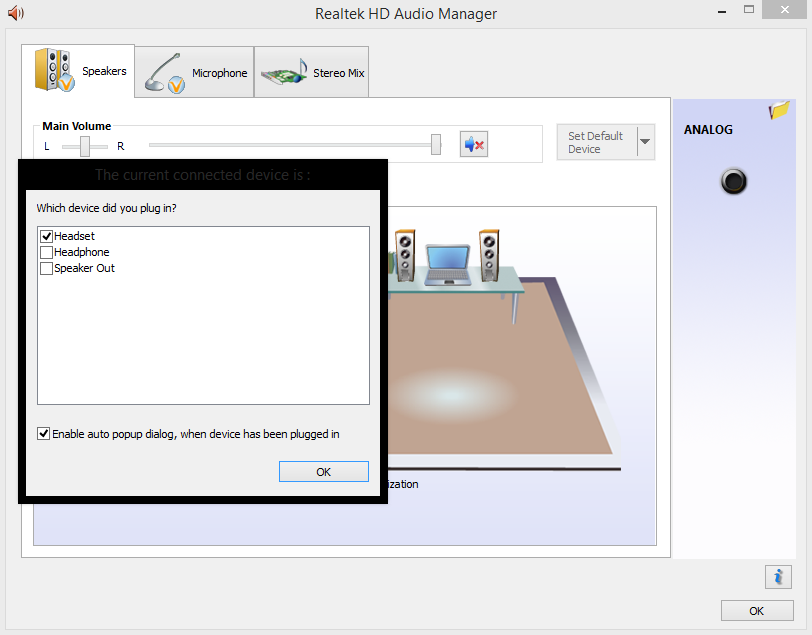Screen dimensions: 812x635
Task: Click OK in the device popup dialog
Action: tap(324, 472)
